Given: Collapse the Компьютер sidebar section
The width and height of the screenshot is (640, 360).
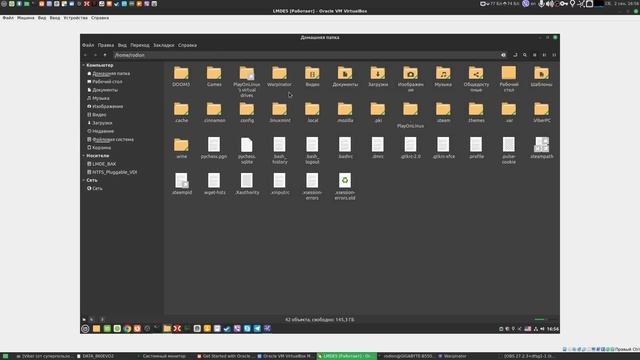Looking at the screenshot, I should pos(84,65).
